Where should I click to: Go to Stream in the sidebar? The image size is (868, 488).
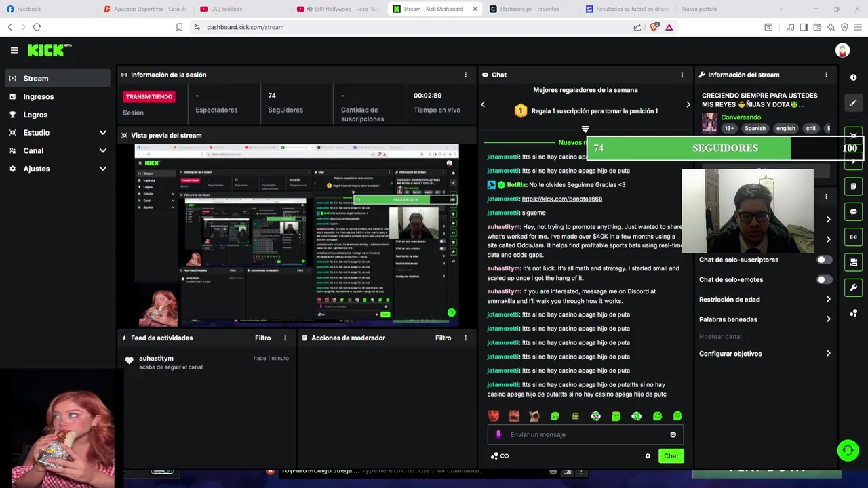point(57,78)
